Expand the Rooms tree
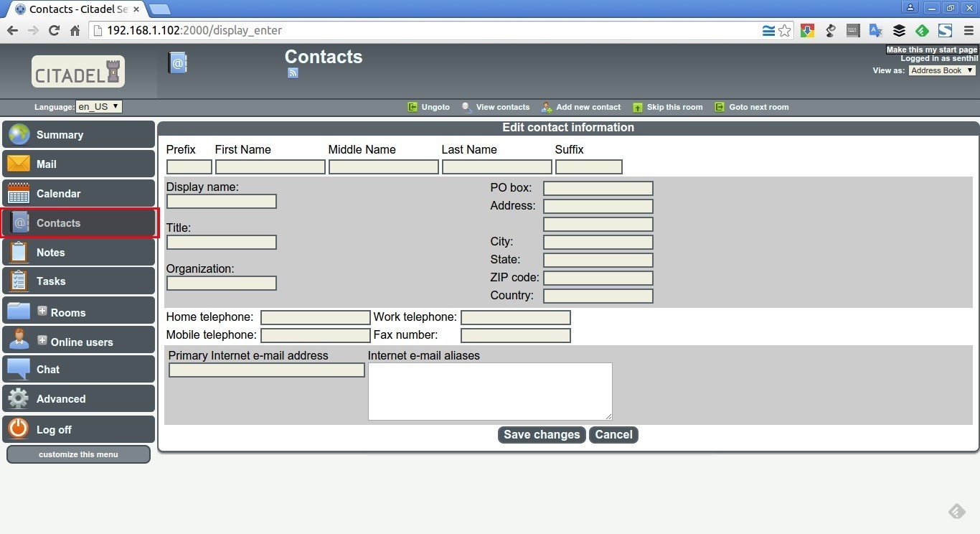Viewport: 980px width, 534px height. pyautogui.click(x=42, y=311)
